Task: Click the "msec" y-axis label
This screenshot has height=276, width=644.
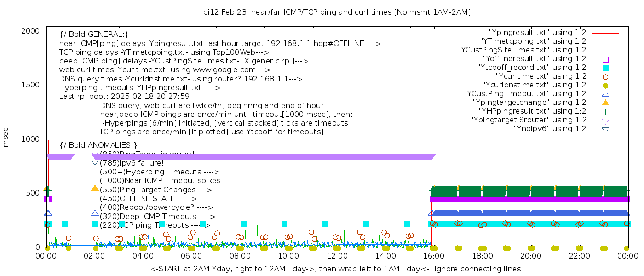Action: pyautogui.click(x=6, y=137)
